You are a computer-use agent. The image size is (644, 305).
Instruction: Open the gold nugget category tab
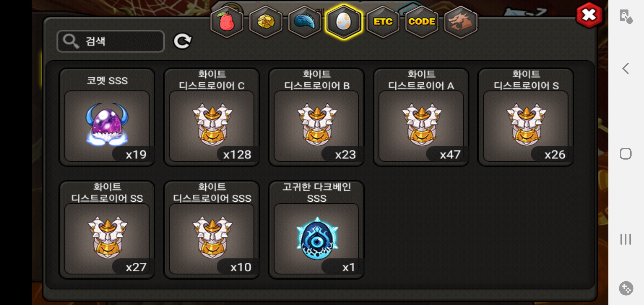pos(266,22)
